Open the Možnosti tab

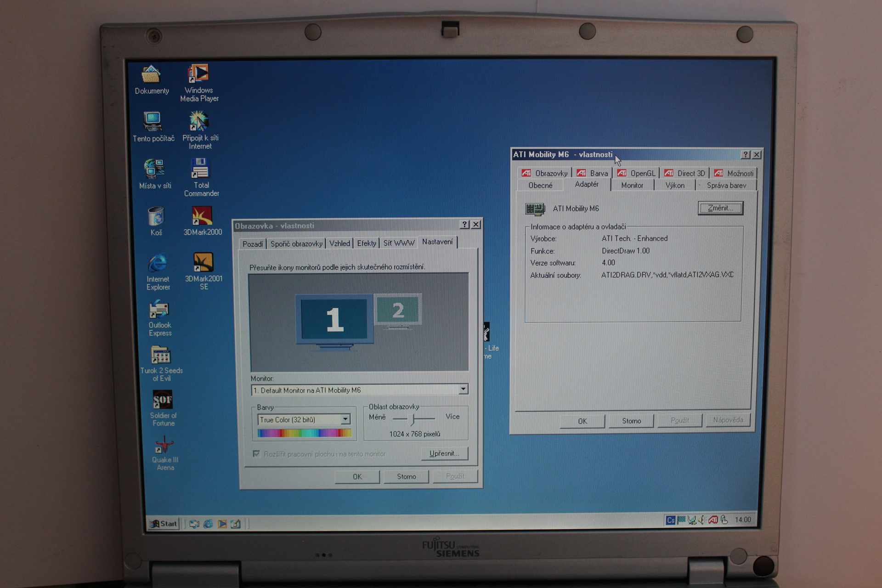pos(734,173)
